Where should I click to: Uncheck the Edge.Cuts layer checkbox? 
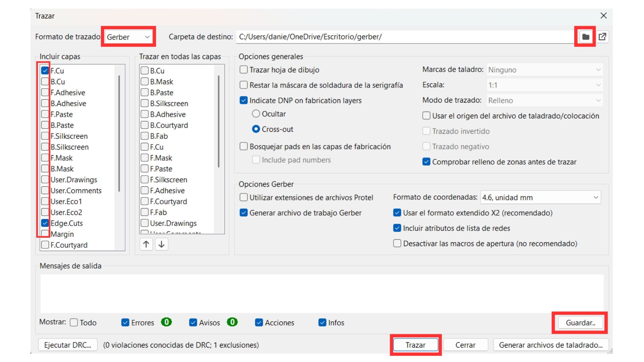[x=45, y=223]
